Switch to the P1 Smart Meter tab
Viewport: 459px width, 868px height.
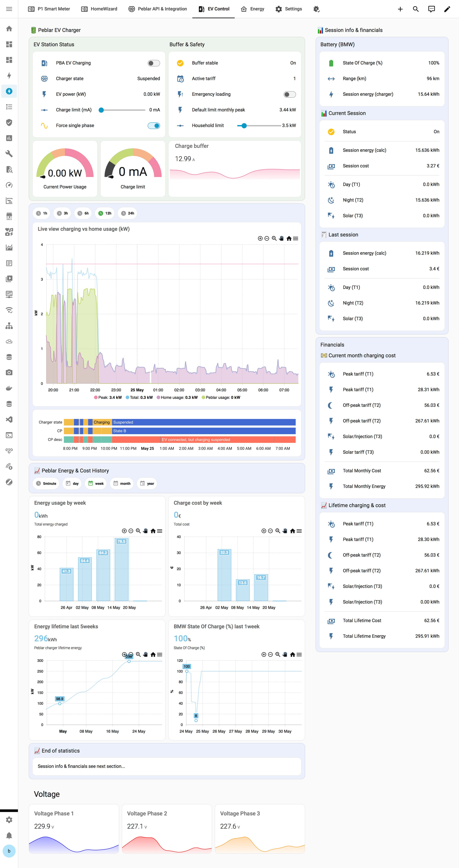49,9
